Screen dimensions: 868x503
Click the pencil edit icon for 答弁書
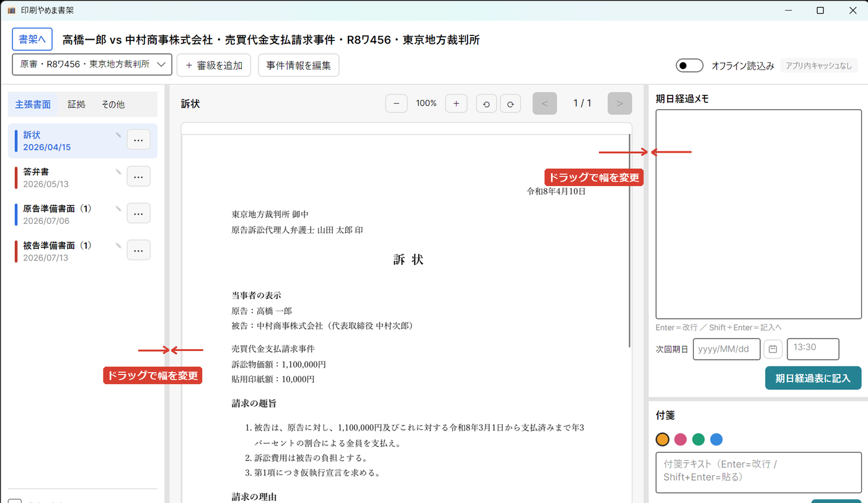(118, 172)
